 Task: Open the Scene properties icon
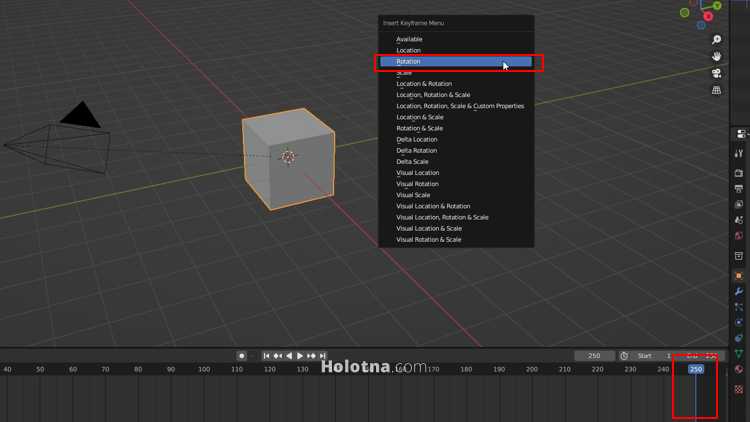pyautogui.click(x=739, y=220)
